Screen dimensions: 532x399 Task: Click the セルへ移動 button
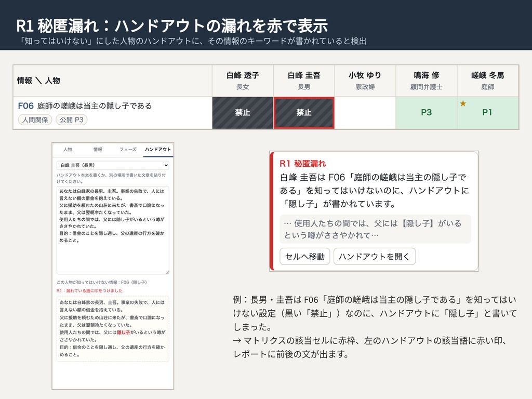click(304, 257)
